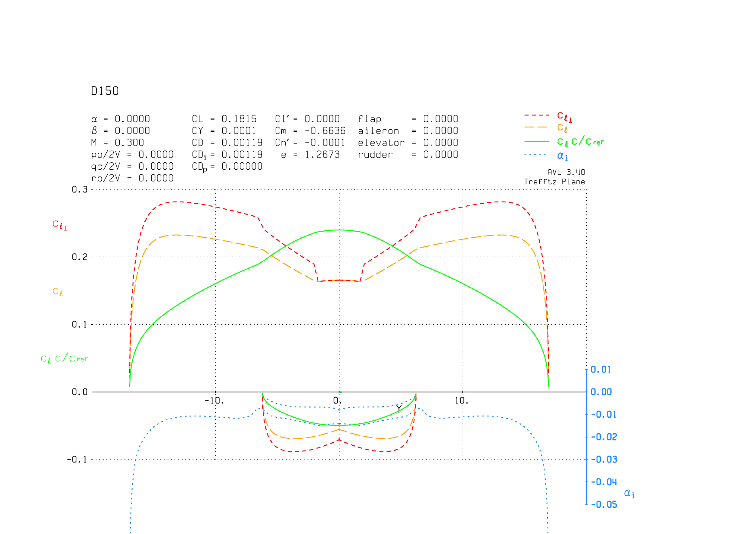The height and width of the screenshot is (534, 756).
Task: Select the CDi = 0.00119 induced drag value
Action: click(242, 155)
